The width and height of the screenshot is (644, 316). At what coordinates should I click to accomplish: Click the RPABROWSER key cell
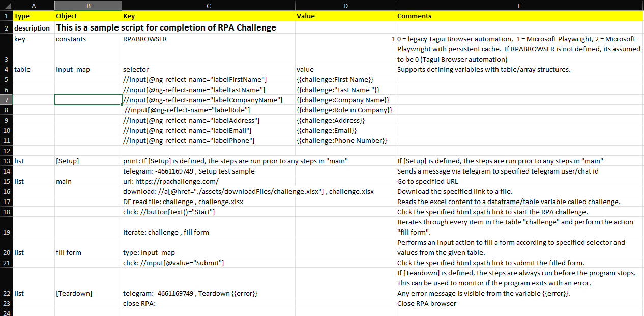[208, 39]
